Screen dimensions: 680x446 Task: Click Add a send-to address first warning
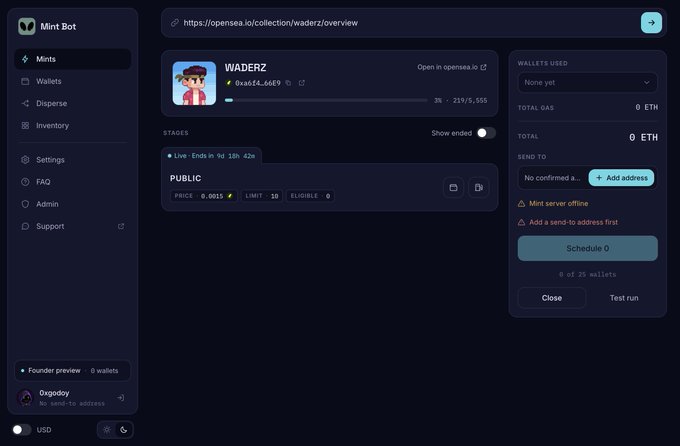(x=568, y=222)
